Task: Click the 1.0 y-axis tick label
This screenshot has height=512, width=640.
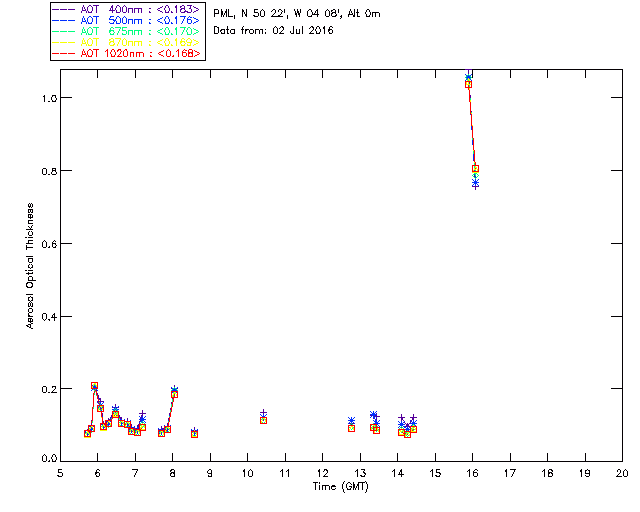Action: pos(49,98)
